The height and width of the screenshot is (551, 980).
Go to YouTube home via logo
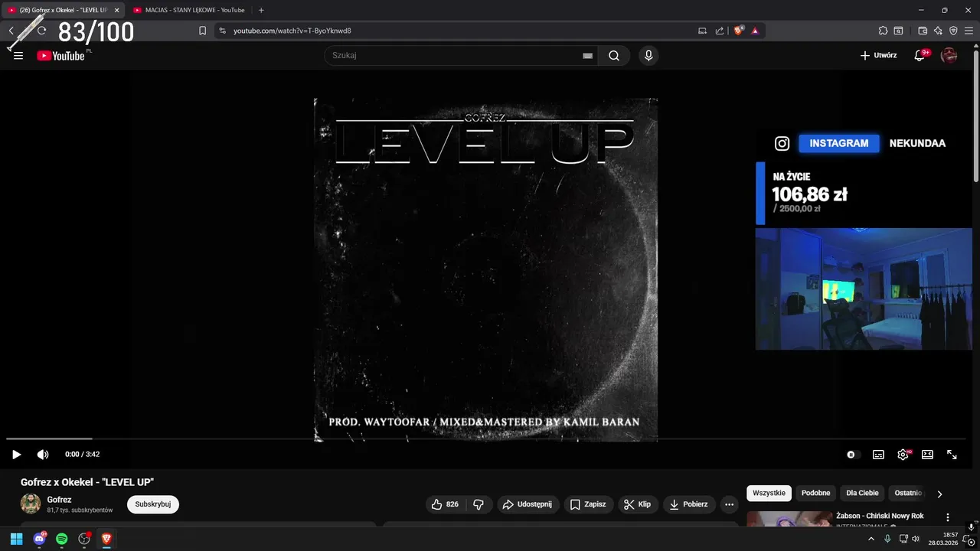click(x=61, y=55)
